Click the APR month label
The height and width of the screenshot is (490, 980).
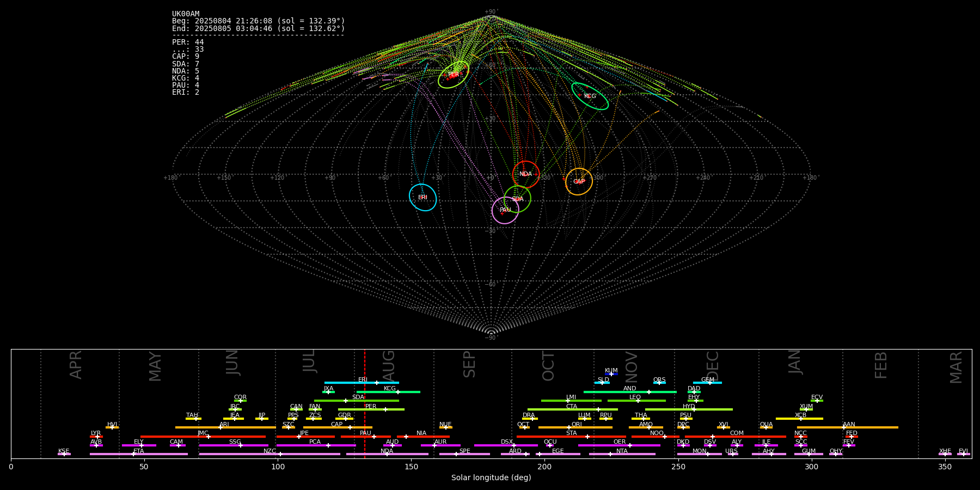[x=76, y=365]
